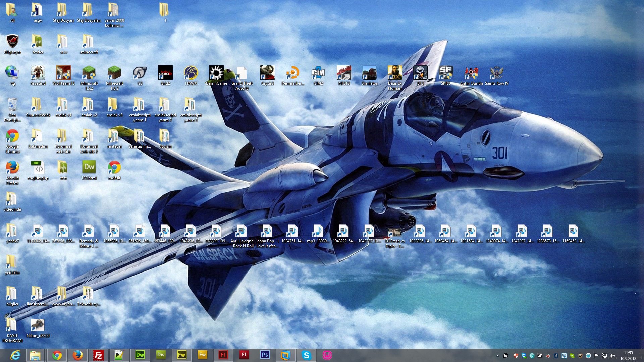
Task: Select the Icona Pop I Love It file
Action: point(267,236)
